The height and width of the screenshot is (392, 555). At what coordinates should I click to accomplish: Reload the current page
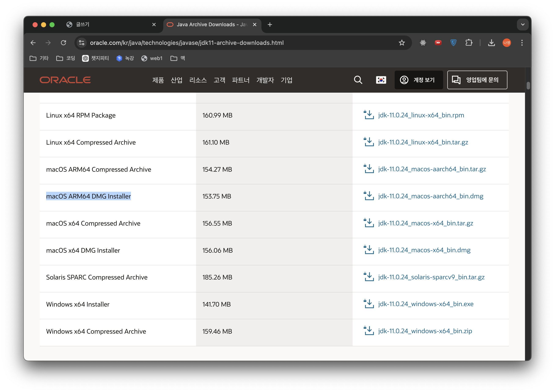pyautogui.click(x=63, y=43)
